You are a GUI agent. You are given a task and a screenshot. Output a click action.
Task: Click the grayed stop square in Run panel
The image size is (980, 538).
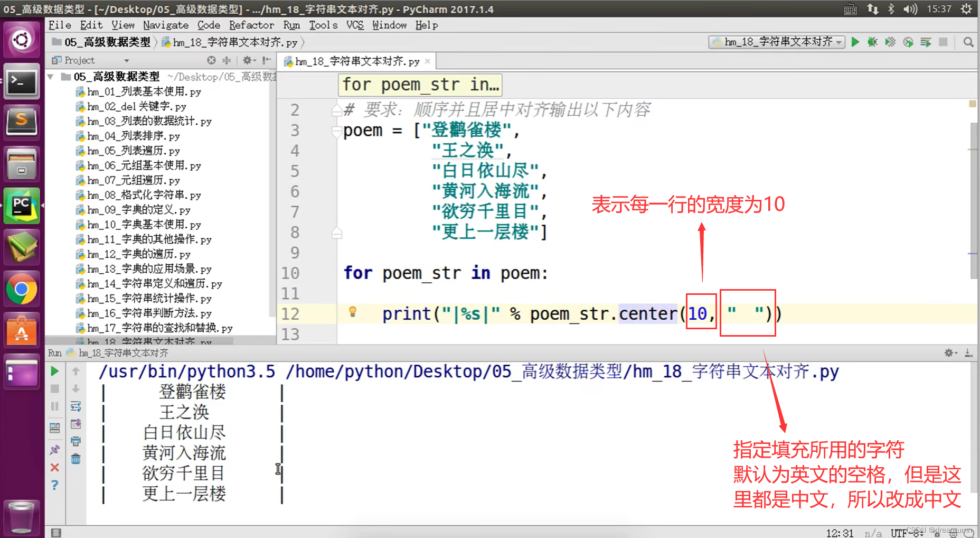click(x=54, y=389)
